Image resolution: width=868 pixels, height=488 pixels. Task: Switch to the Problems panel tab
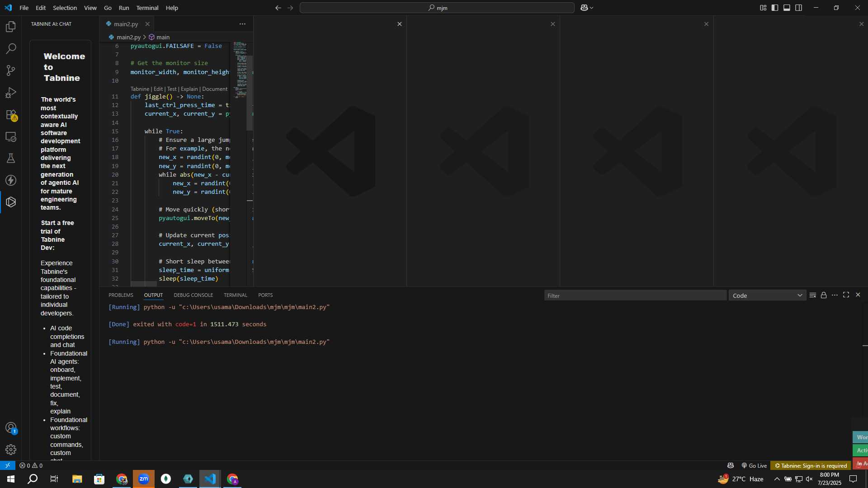[121, 295]
